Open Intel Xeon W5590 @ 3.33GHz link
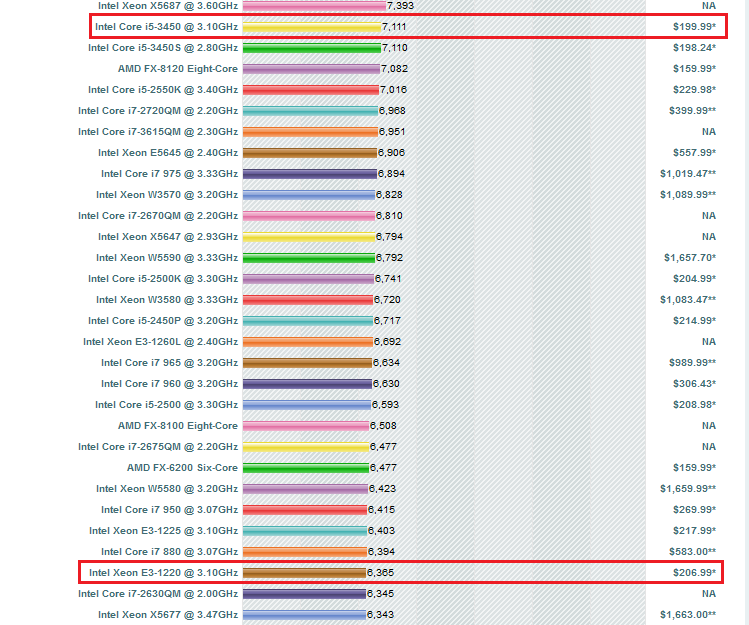749x625 pixels. coord(167,258)
